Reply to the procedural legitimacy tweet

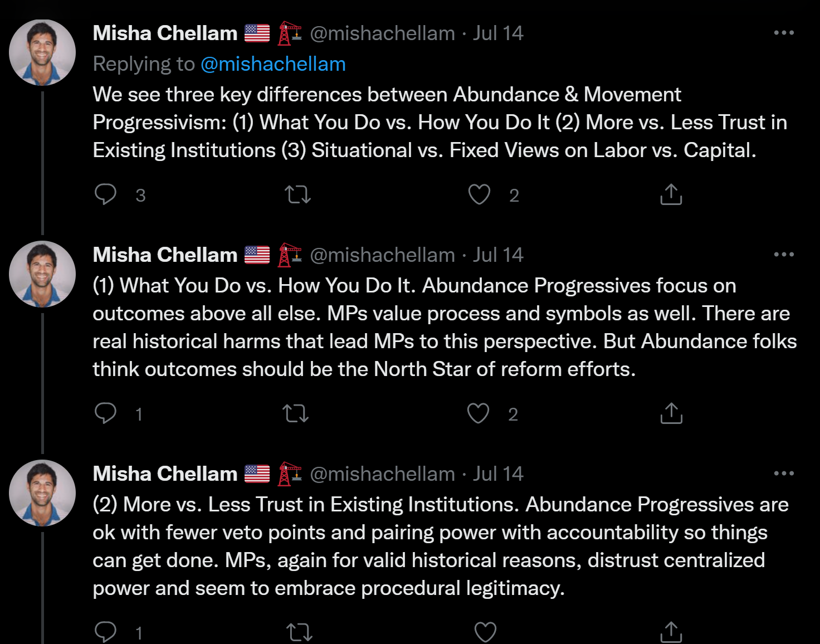point(105,632)
